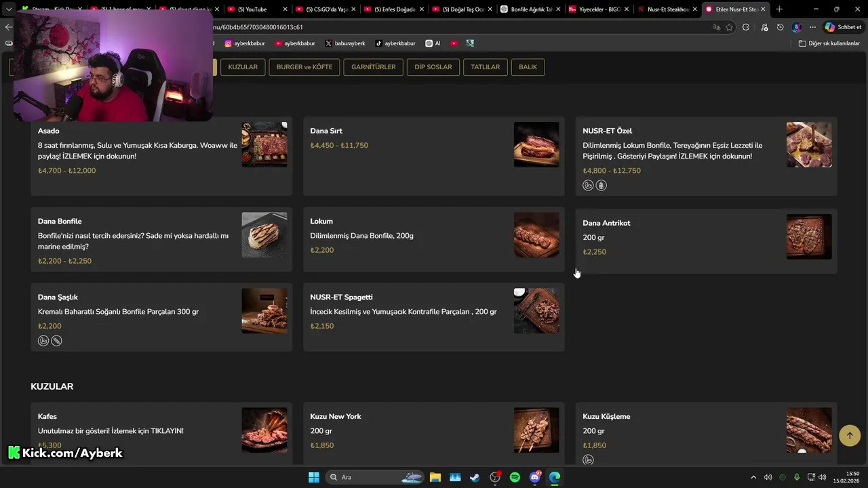Click the second allergen icon under Dana Şaşlık
The width and height of the screenshot is (868, 488).
click(x=56, y=341)
